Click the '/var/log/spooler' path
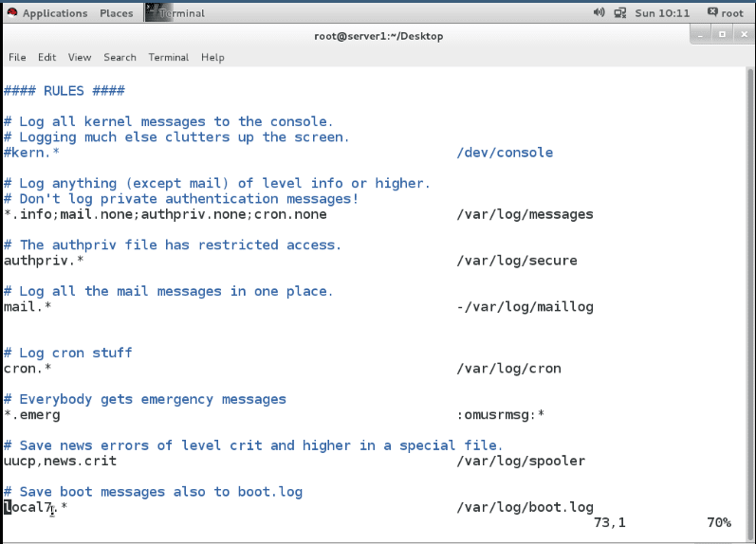Viewport: 756px width, 544px height. pos(521,462)
